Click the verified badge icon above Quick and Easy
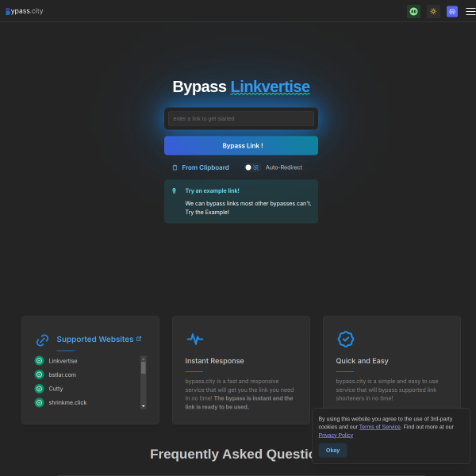476x476 pixels. 345,339
